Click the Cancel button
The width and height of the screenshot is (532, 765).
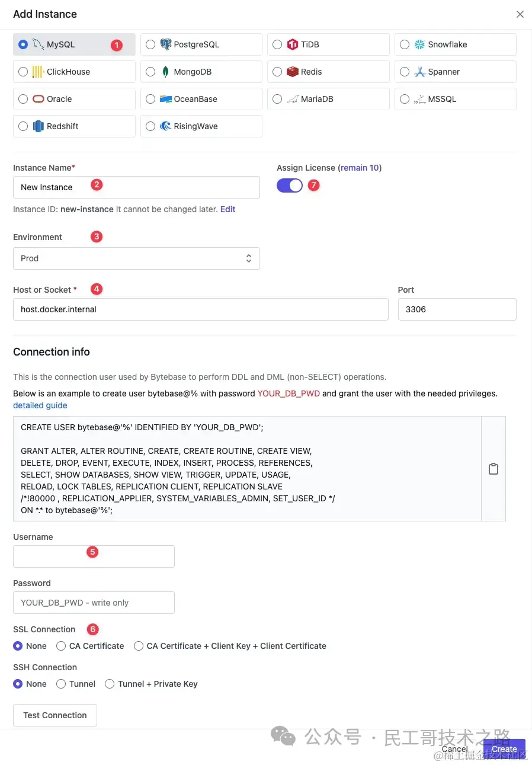tap(455, 749)
